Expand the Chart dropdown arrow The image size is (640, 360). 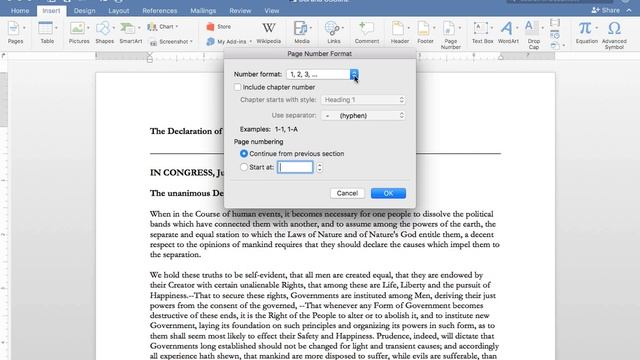tap(177, 27)
